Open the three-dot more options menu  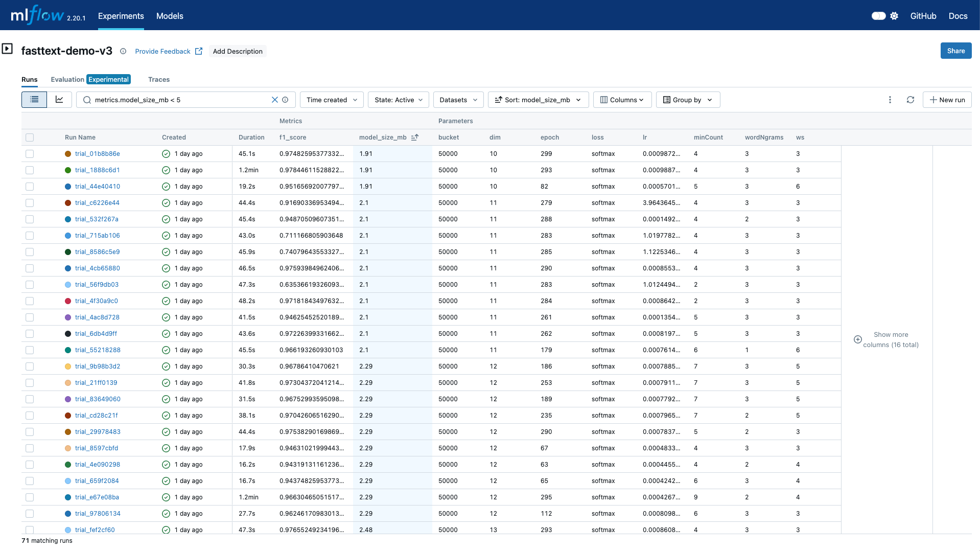(x=890, y=100)
